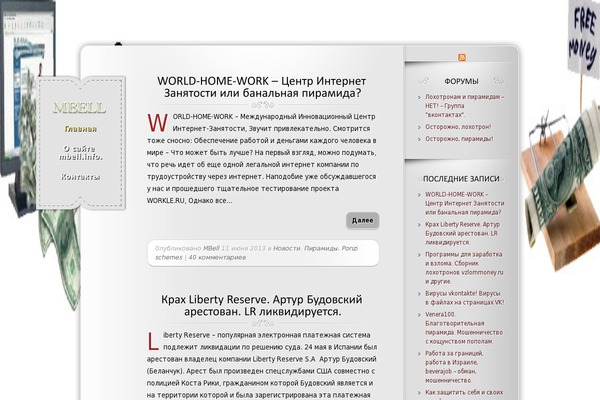
Task: Open forum link Лохотронам и пирамидам – НЕТ!
Action: click(465, 106)
